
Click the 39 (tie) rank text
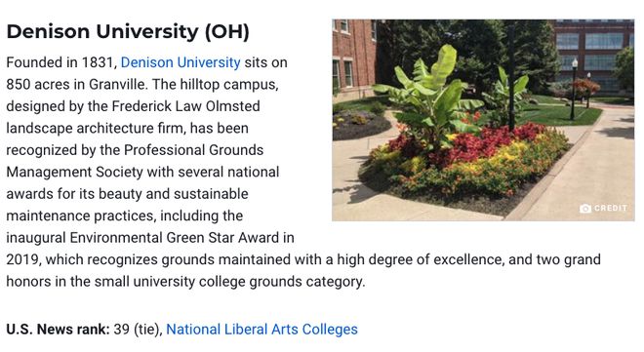click(138, 330)
